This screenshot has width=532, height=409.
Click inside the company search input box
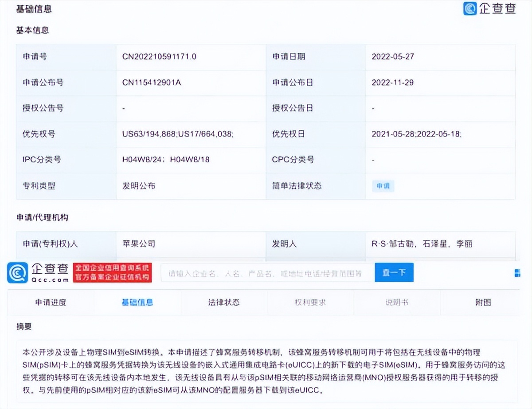pyautogui.click(x=266, y=272)
